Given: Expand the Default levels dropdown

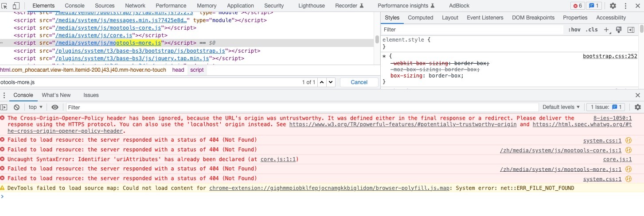Looking at the screenshot, I should point(561,107).
